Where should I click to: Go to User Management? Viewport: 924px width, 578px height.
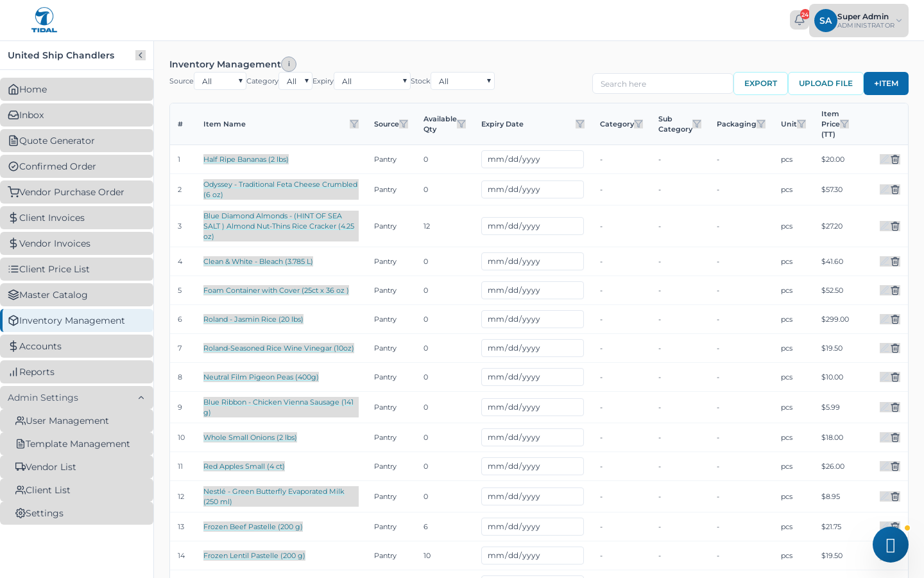tap(76, 421)
